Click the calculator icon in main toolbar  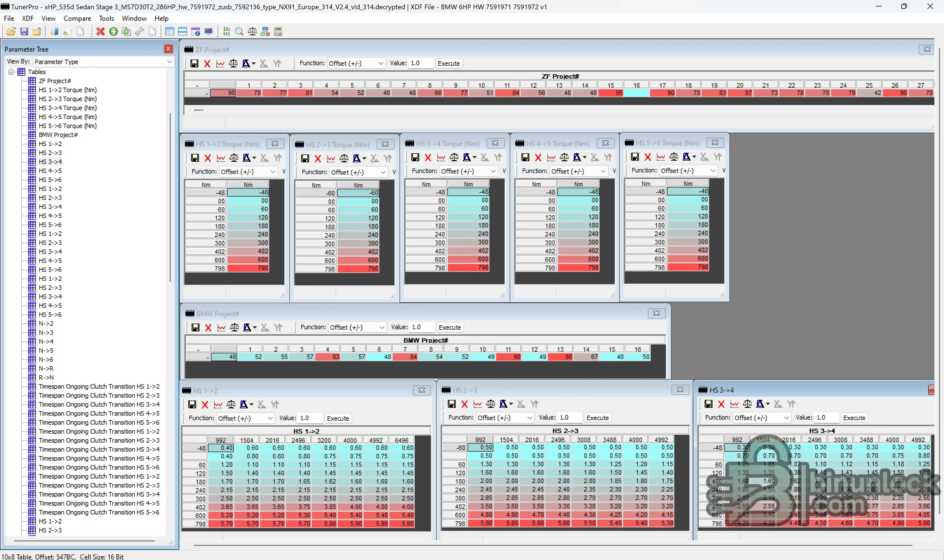click(278, 32)
